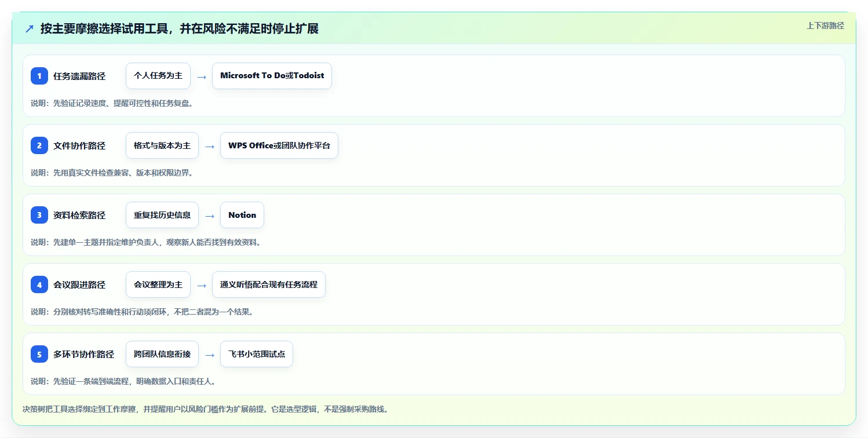Select the Notion chip
The height and width of the screenshot is (438, 868).
click(242, 215)
